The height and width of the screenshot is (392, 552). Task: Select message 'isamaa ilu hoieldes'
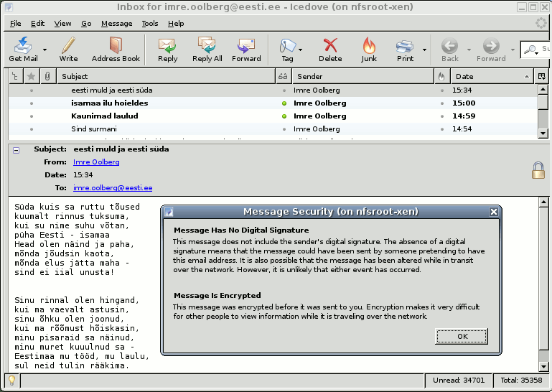pyautogui.click(x=273, y=103)
